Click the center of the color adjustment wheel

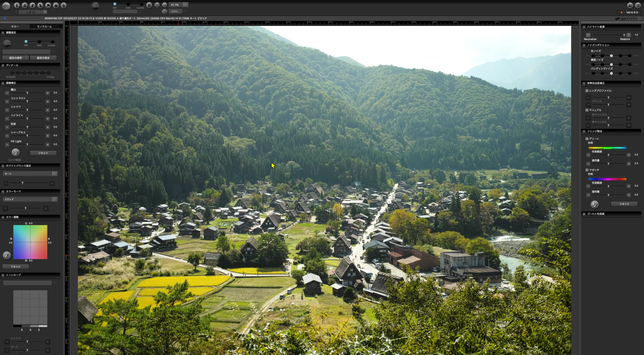[x=30, y=242]
